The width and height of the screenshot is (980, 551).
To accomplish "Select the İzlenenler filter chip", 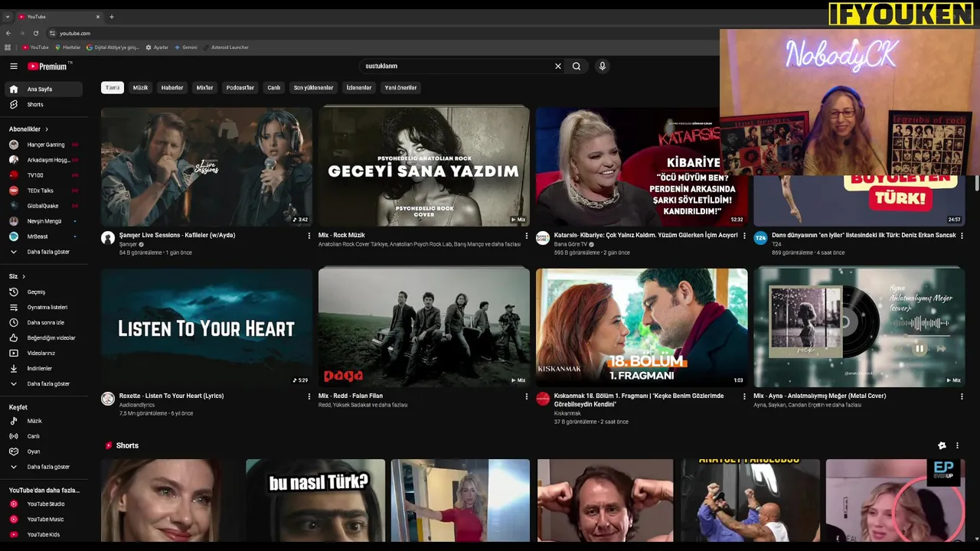I will [x=359, y=87].
